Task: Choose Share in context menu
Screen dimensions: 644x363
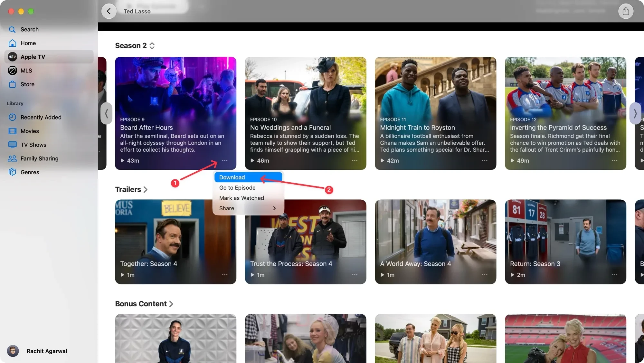Action: click(248, 208)
